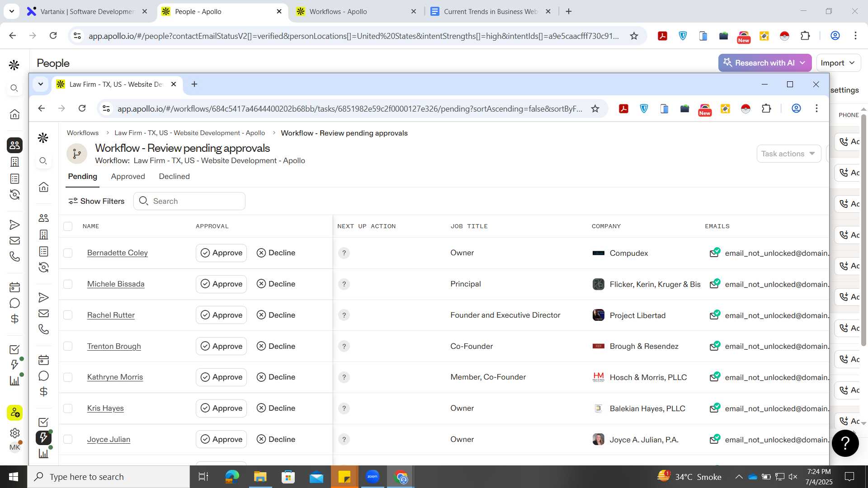
Task: Click verified email icon for Compudex row
Action: [715, 253]
